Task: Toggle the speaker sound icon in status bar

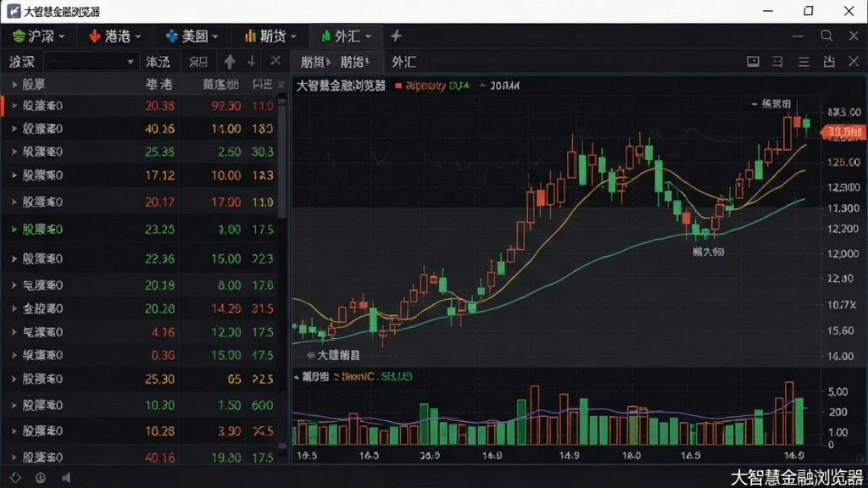Action: pos(66,477)
